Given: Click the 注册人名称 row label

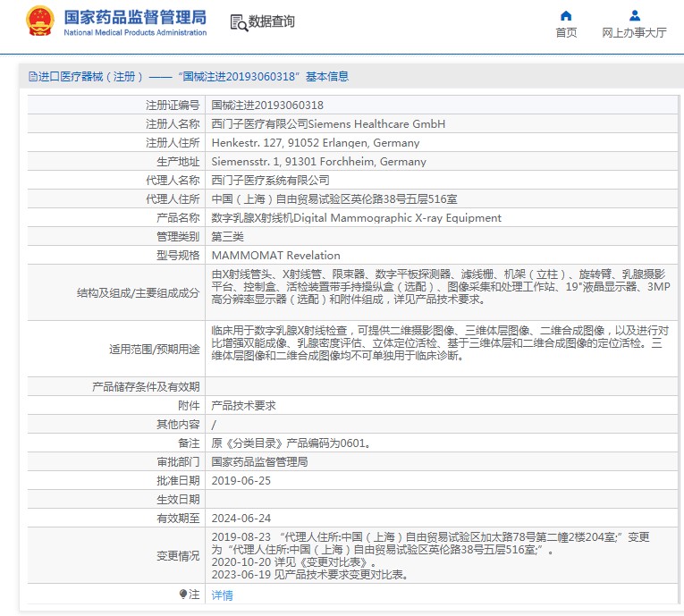Looking at the screenshot, I should (173, 124).
